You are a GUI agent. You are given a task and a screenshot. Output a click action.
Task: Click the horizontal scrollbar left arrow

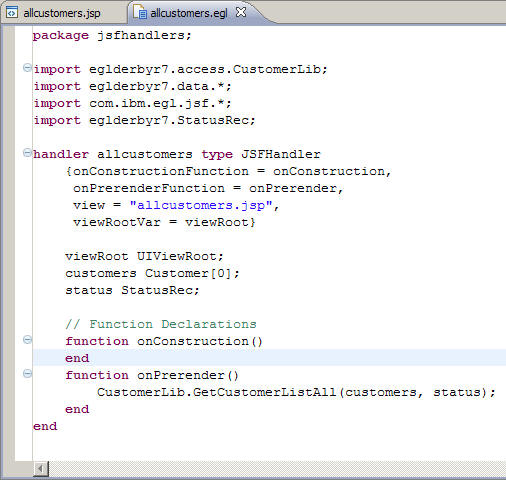pyautogui.click(x=41, y=469)
